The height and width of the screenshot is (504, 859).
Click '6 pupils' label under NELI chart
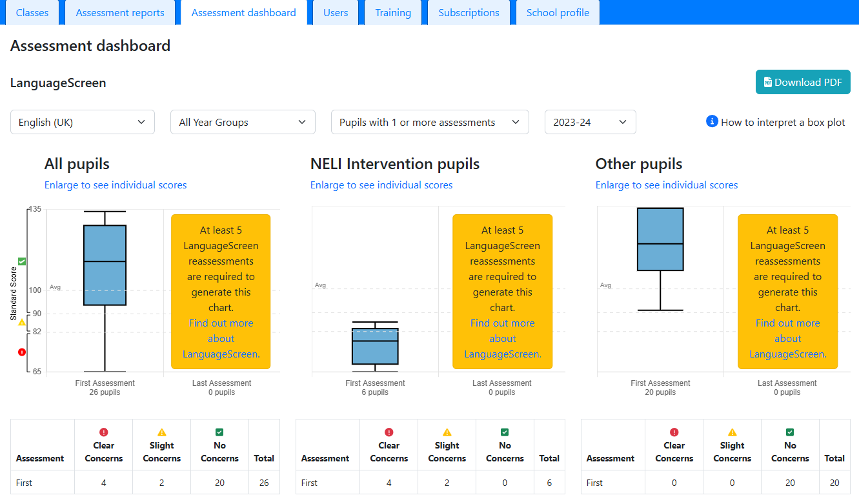(375, 392)
